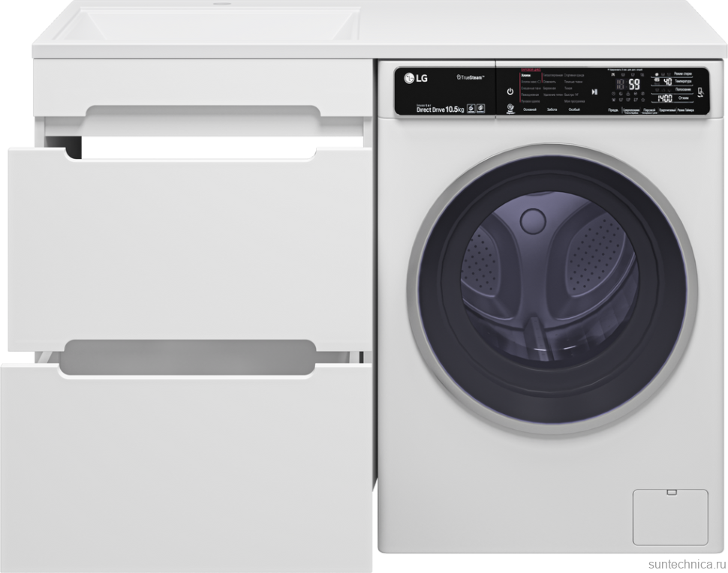The width and height of the screenshot is (728, 573).
Task: Choose the Хлопок wash program
Action: (x=527, y=76)
